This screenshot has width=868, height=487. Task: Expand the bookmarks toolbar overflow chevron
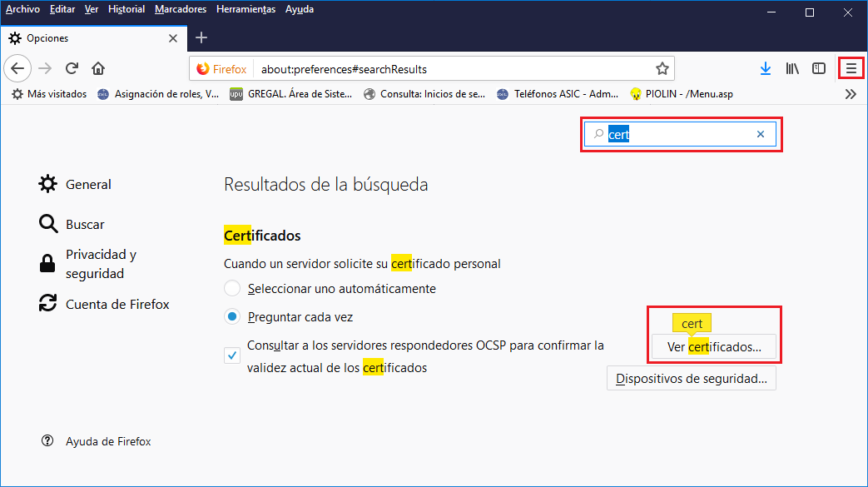[851, 94]
